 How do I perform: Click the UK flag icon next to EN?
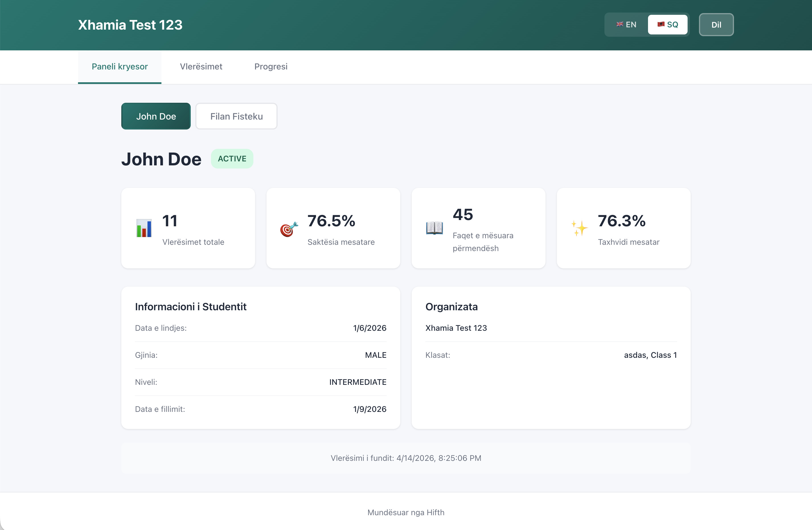[x=620, y=24]
